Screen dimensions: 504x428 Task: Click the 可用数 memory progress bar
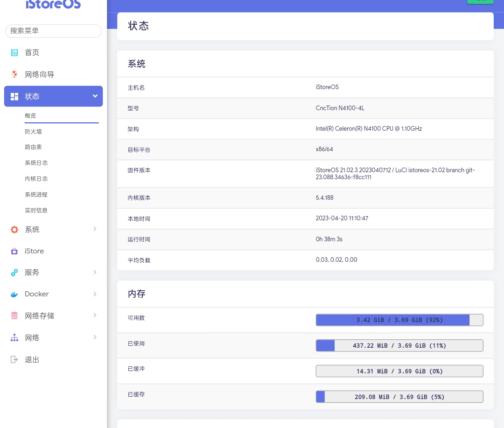coord(399,320)
